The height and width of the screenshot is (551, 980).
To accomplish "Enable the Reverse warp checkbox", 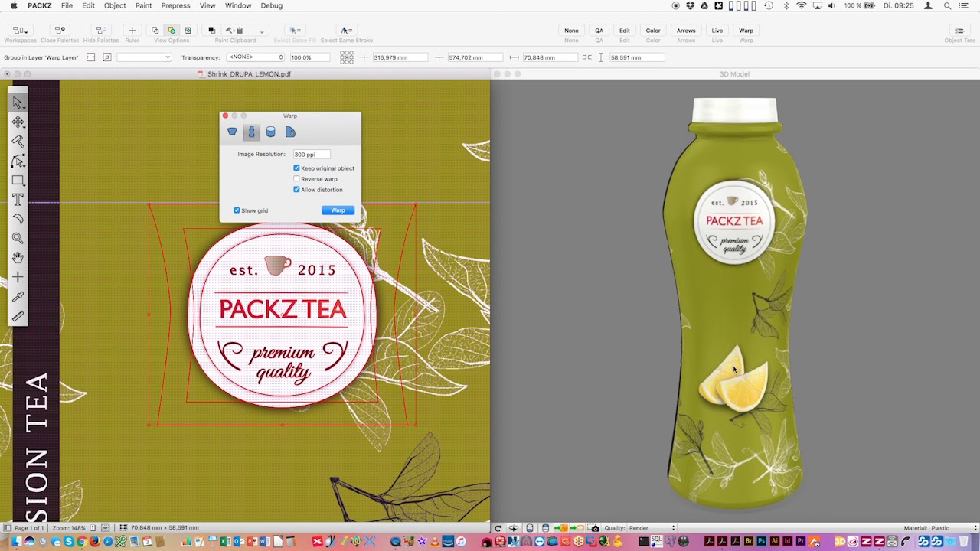I will tap(296, 179).
